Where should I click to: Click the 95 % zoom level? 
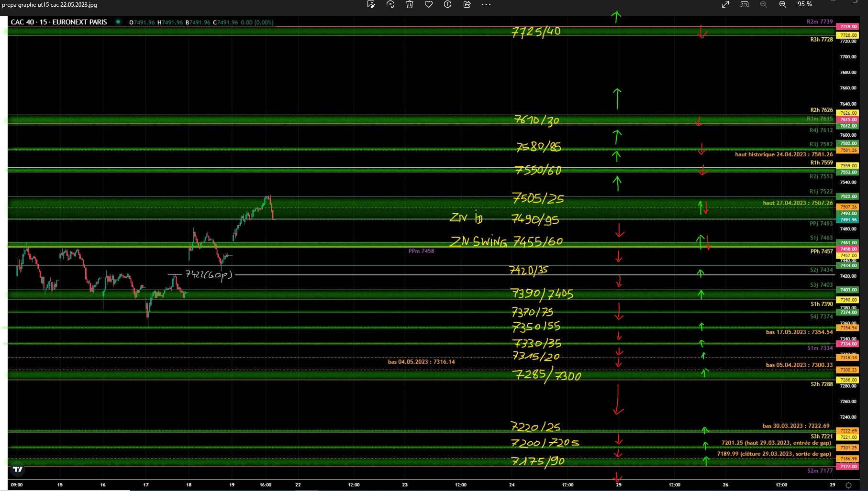pos(804,4)
